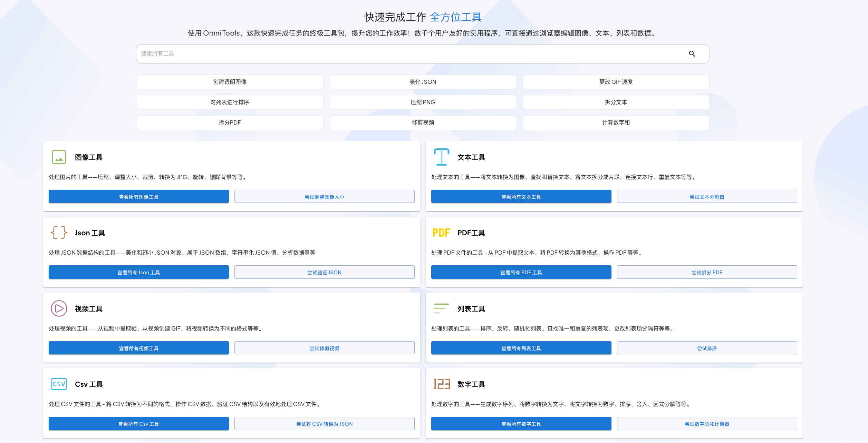
Task: Click the play circle video tools icon
Action: pyautogui.click(x=59, y=308)
